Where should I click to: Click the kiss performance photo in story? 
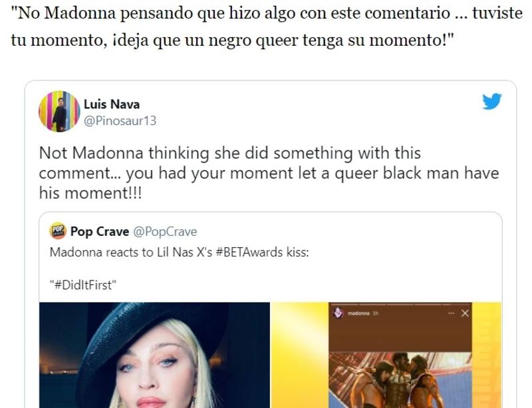pos(400,380)
